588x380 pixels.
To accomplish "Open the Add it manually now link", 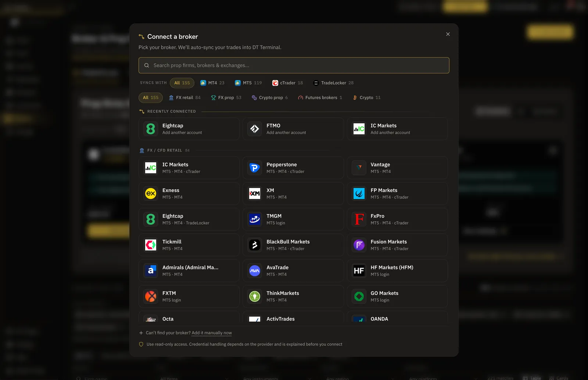I will 212,333.
